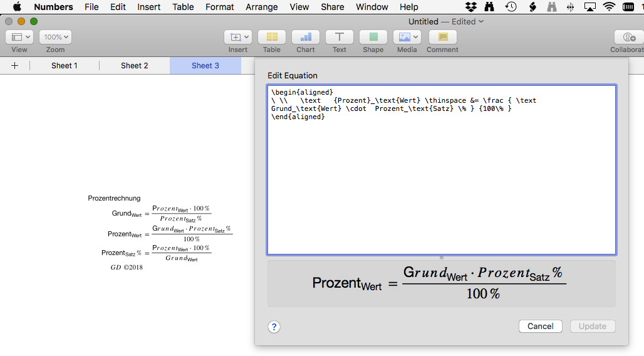The image size is (644, 356).
Task: Click the Table toolbar icon
Action: click(271, 37)
